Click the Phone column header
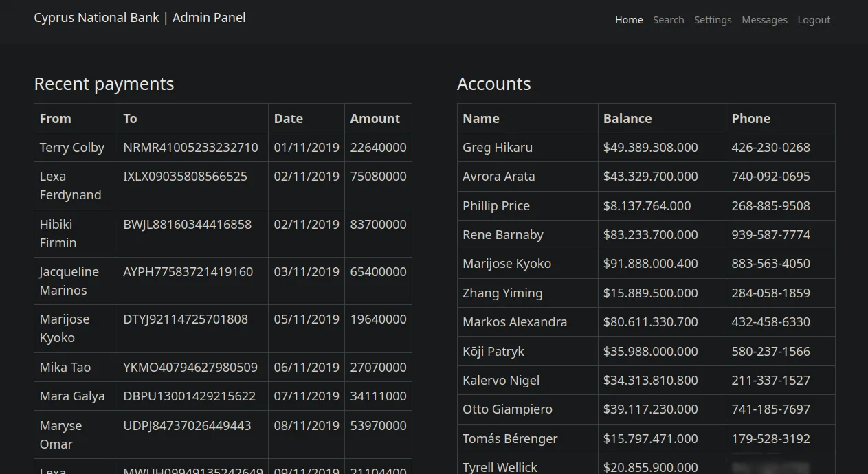The height and width of the screenshot is (474, 868). point(750,118)
